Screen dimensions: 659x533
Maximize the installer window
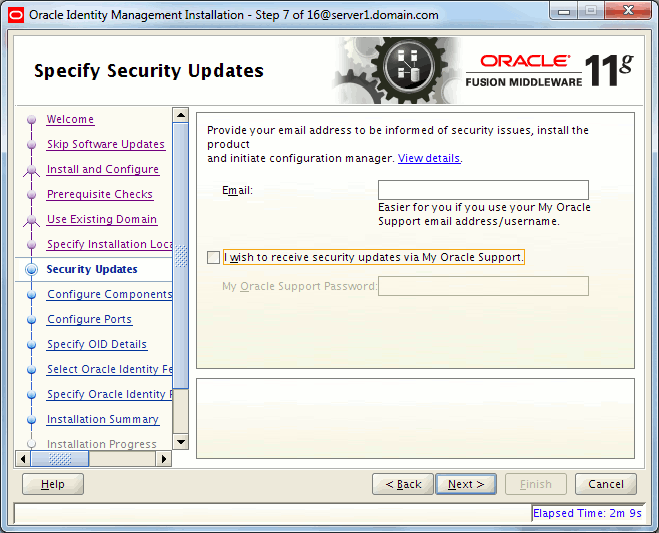[591, 11]
